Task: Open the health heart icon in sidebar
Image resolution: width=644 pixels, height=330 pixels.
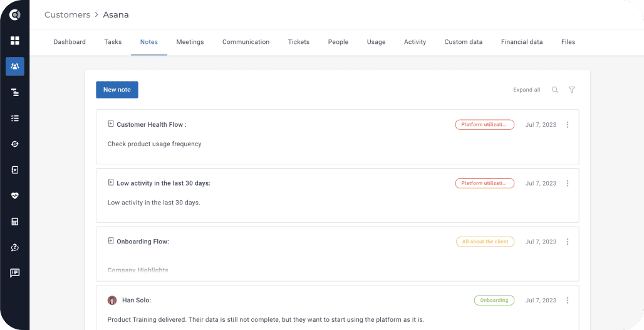Action: coord(15,196)
